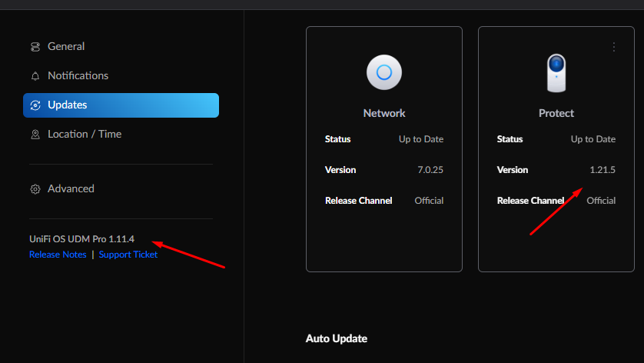Screen dimensions: 644x363
Task: Click the Notifications bell icon
Action: [x=35, y=76]
